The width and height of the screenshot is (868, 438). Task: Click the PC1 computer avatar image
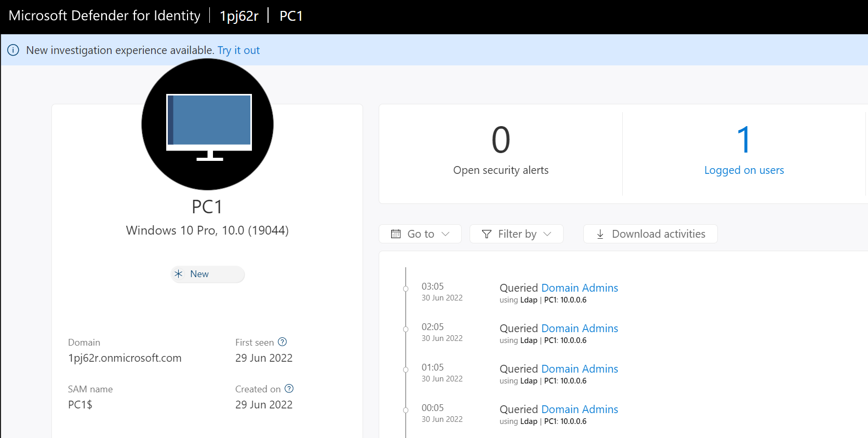(x=207, y=124)
